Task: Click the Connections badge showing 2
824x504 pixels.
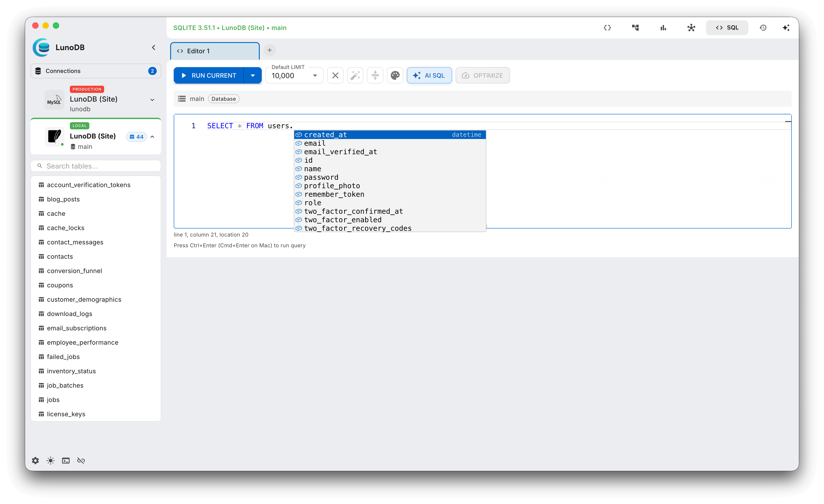Action: click(x=152, y=71)
